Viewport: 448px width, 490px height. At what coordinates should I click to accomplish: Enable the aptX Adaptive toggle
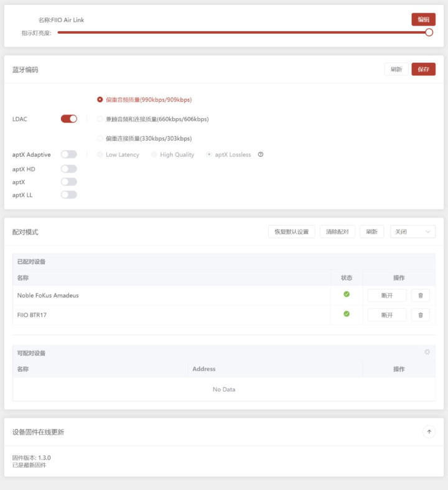tap(68, 154)
